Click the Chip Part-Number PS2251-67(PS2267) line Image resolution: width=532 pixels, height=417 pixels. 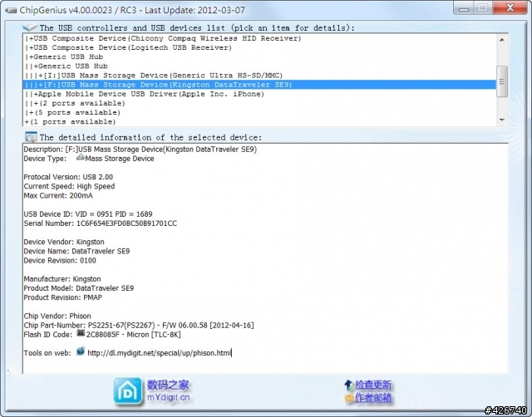[x=139, y=326]
